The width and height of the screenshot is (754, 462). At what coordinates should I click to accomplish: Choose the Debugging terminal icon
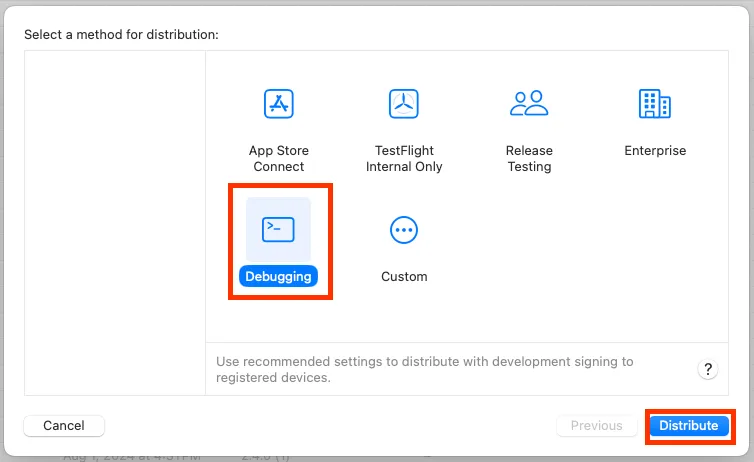[x=278, y=229]
